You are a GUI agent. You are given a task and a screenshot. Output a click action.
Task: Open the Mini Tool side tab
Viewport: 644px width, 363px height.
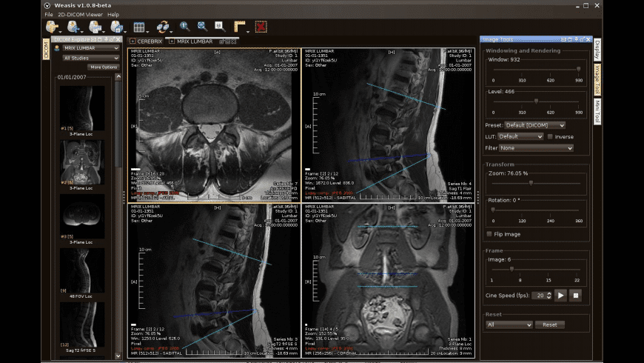597,111
